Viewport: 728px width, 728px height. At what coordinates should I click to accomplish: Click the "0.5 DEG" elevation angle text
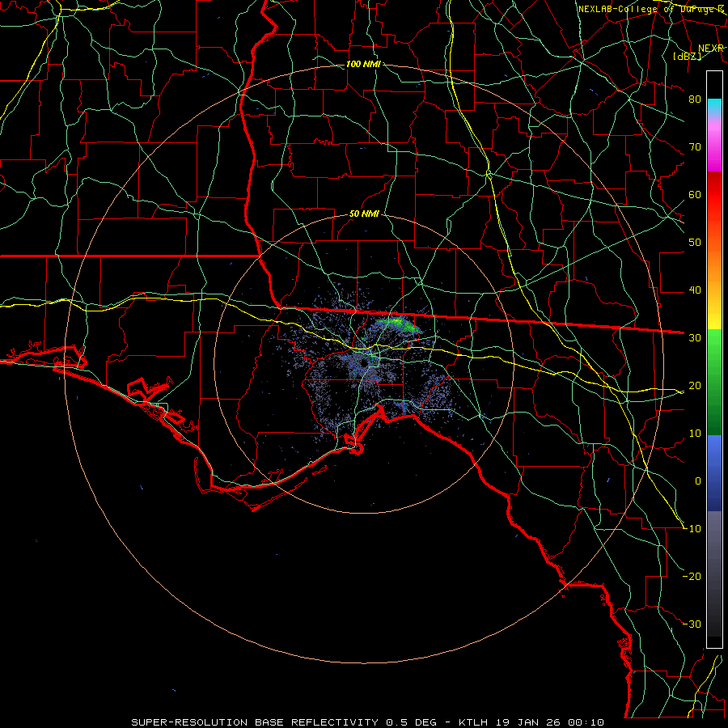412,722
